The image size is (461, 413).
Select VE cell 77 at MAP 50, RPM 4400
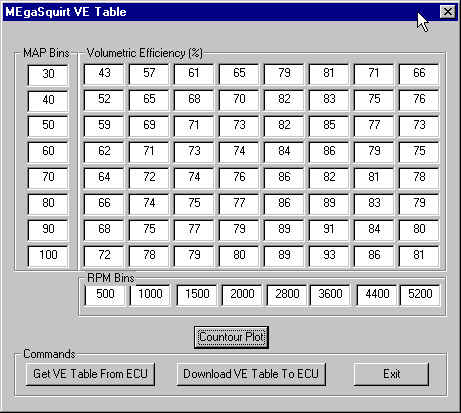(x=374, y=126)
